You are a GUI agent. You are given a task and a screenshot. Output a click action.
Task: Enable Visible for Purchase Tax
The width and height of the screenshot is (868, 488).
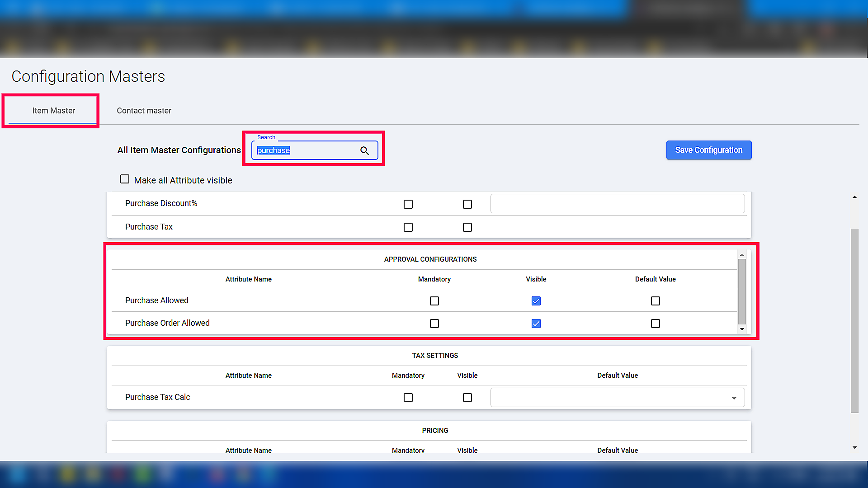[467, 227]
